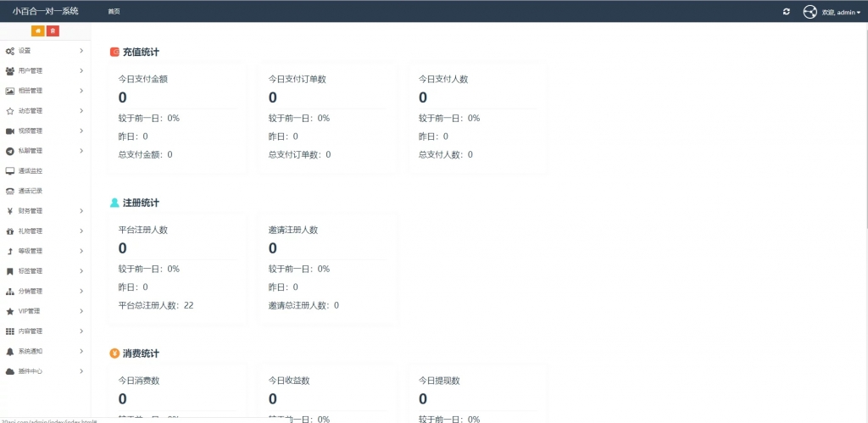Click the star icon for VIP管理
Screen dimensions: 868x423
(x=10, y=311)
